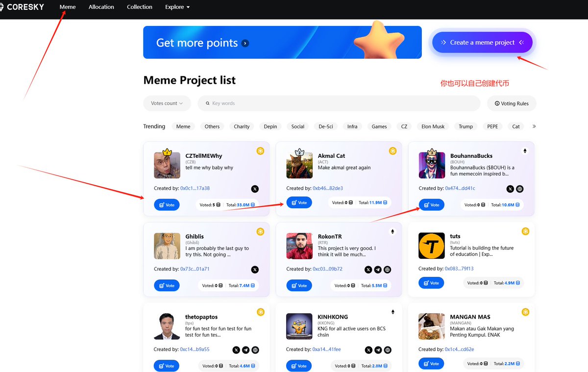Open the CORESKY logo home link
The height and width of the screenshot is (372, 588).
click(23, 7)
